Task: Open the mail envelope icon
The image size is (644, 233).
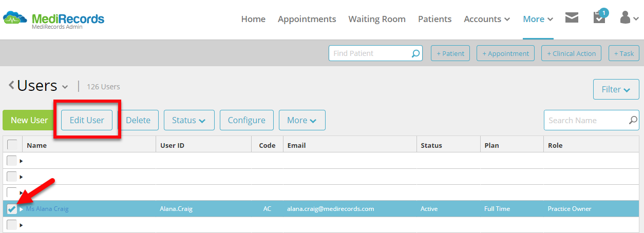Action: pyautogui.click(x=572, y=18)
